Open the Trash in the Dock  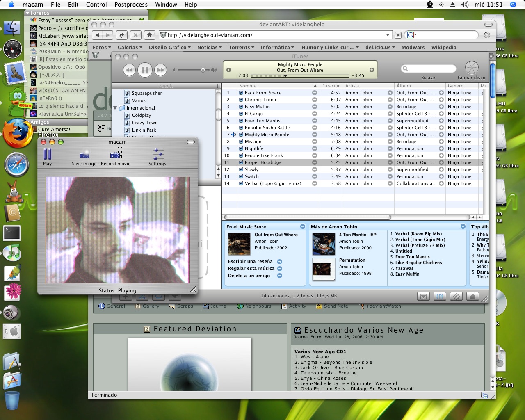point(12,400)
